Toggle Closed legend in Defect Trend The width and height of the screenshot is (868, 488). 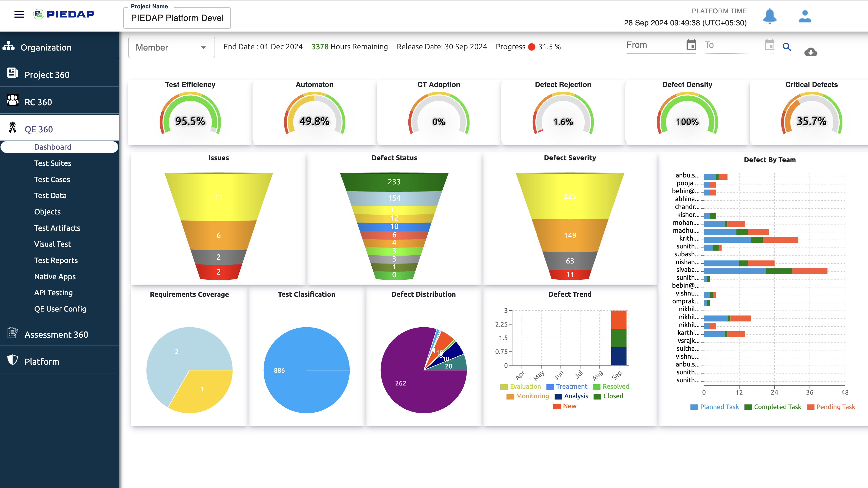pos(608,396)
